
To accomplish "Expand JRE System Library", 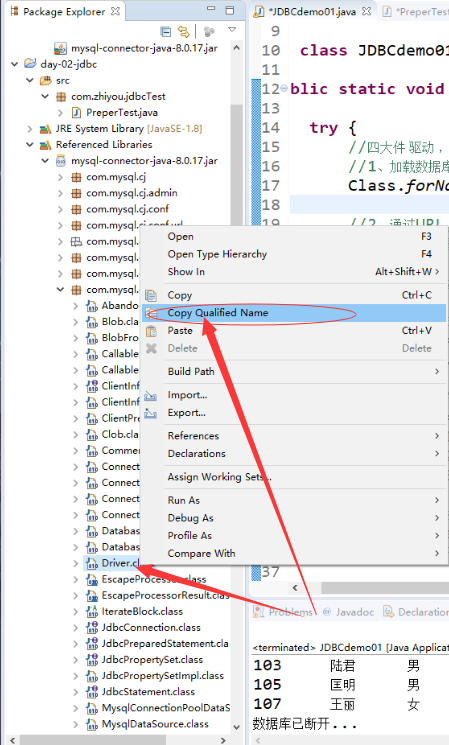I will [x=30, y=129].
